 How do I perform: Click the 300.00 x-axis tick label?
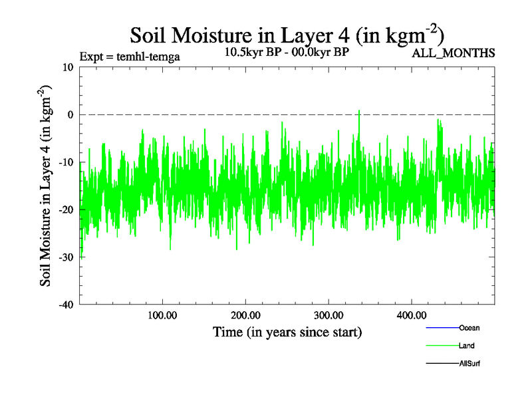[x=329, y=315]
